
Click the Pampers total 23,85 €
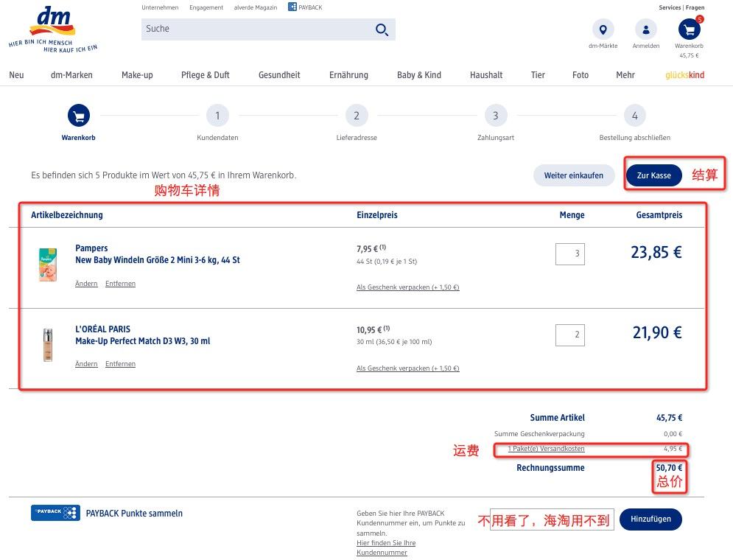tap(656, 253)
